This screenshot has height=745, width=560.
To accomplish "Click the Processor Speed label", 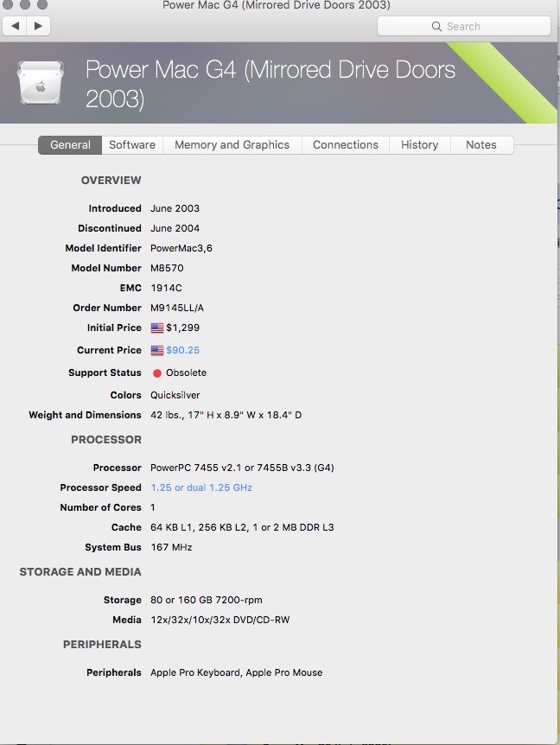I will pos(101,488).
